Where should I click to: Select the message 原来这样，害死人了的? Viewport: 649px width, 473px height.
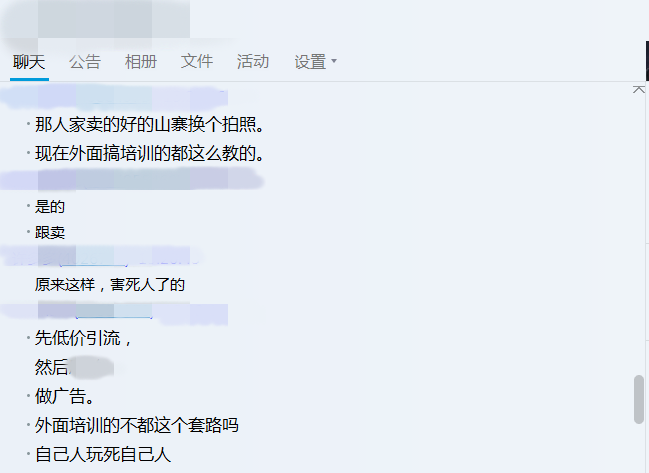110,285
